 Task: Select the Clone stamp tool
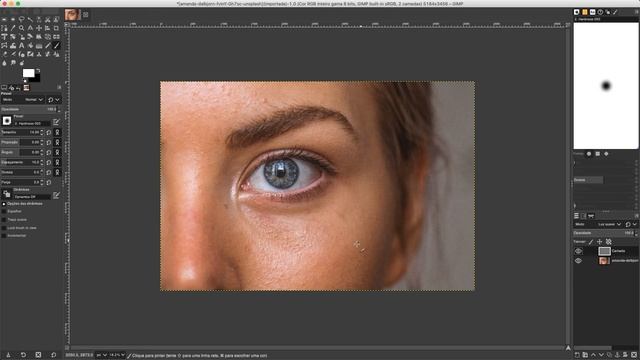pyautogui.click(x=39, y=54)
